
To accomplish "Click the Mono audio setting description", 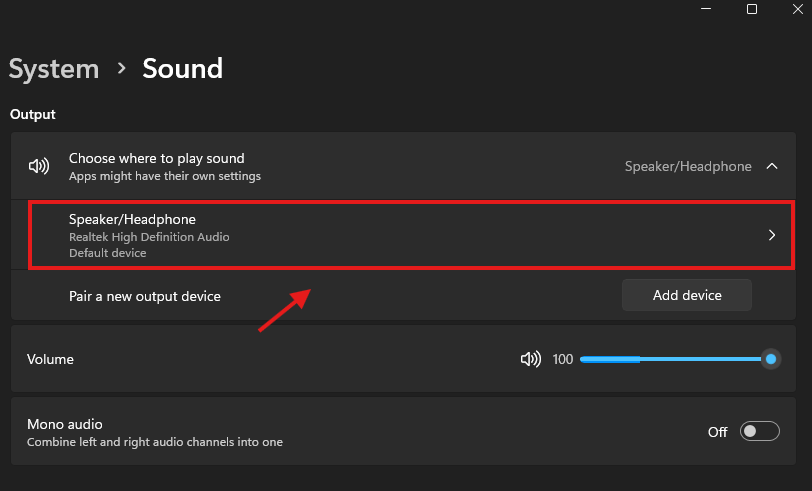I will coord(154,441).
